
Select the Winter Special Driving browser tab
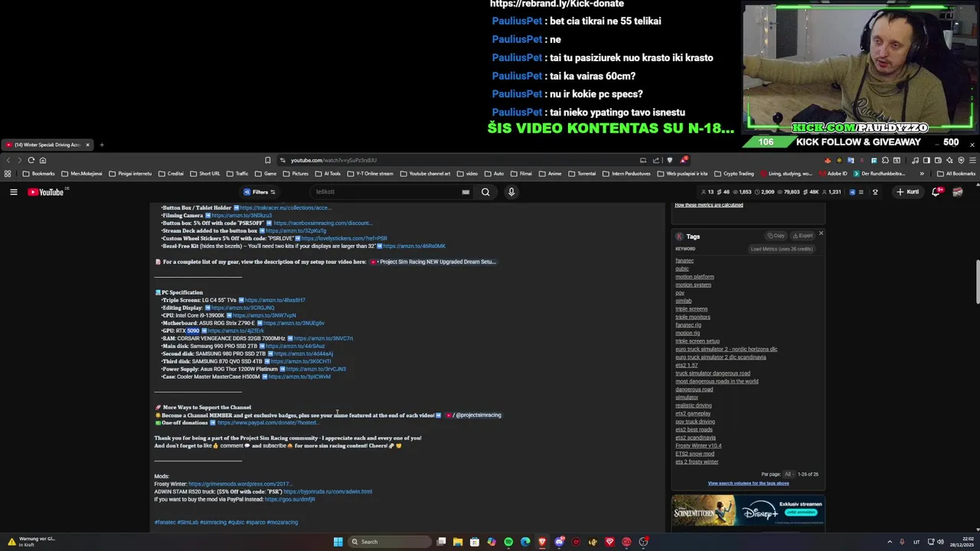46,145
